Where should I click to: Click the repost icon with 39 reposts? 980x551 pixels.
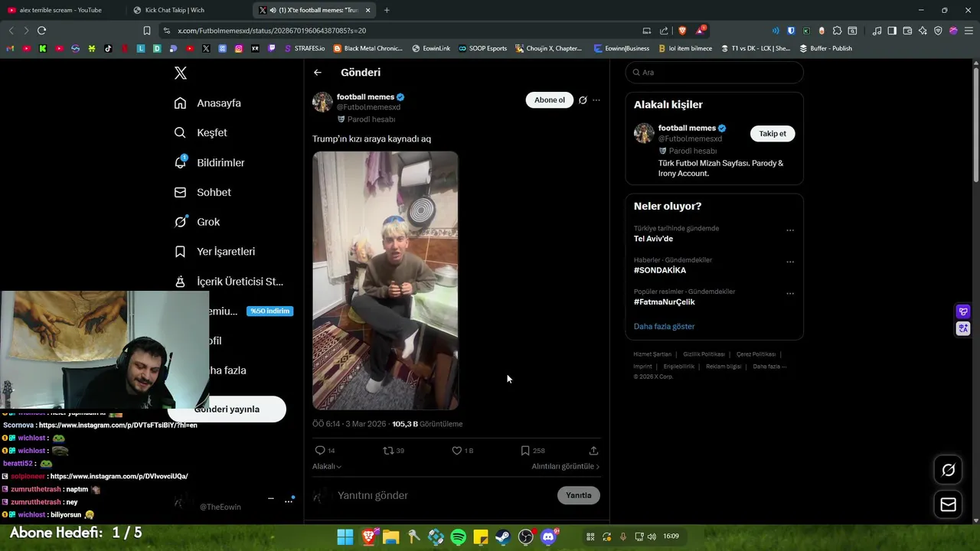[388, 451]
